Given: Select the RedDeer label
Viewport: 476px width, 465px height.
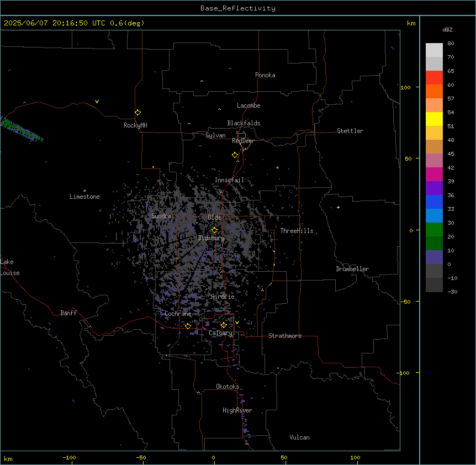Looking at the screenshot, I should 243,141.
